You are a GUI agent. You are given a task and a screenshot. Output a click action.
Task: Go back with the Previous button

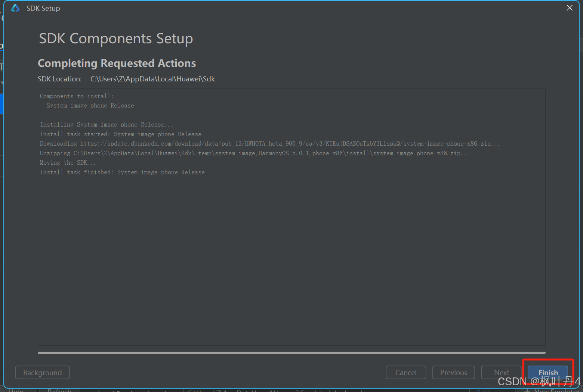[x=453, y=373]
